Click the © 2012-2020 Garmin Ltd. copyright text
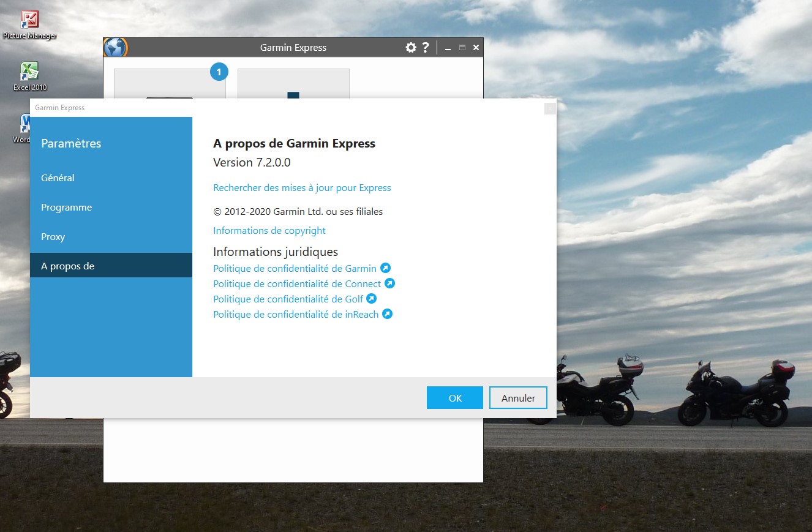812x532 pixels. pos(298,212)
